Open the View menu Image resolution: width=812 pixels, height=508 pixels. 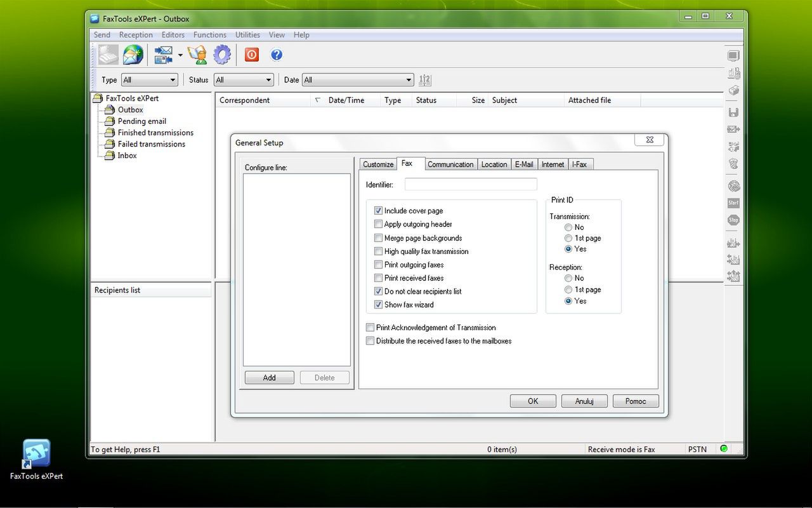tap(277, 35)
